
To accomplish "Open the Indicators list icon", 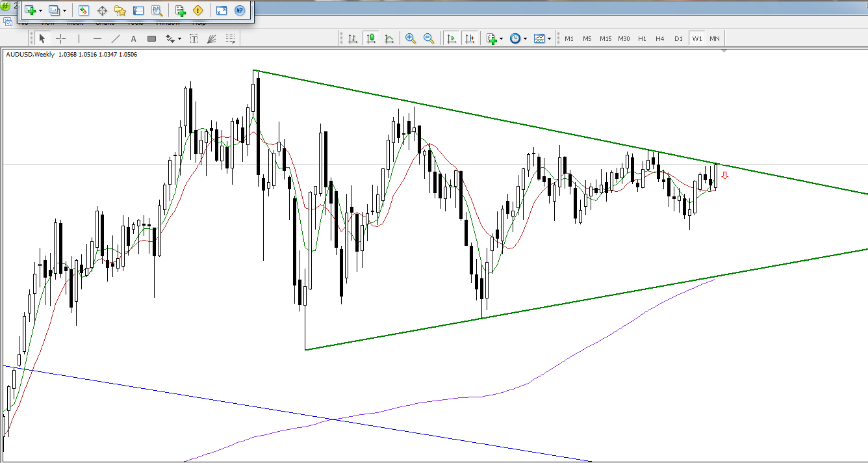I will 492,39.
